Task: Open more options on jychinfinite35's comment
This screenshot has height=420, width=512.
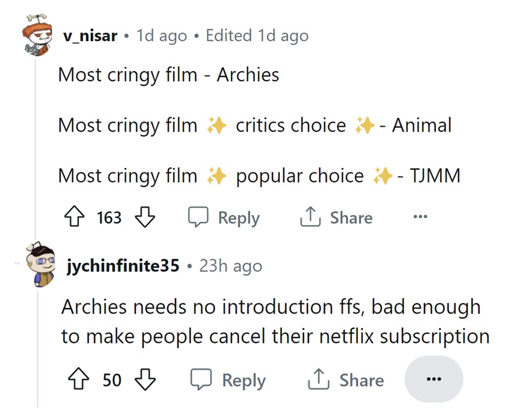Action: [x=434, y=380]
